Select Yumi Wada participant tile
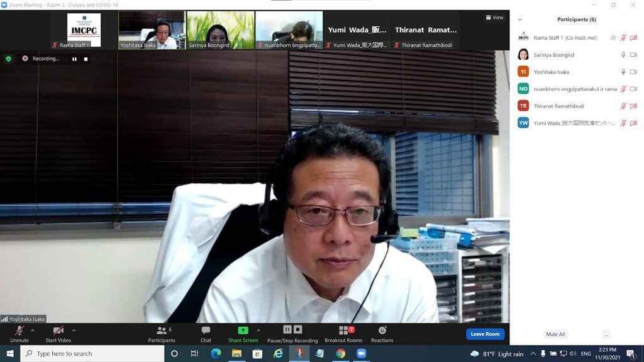The image size is (644, 362). [x=357, y=30]
